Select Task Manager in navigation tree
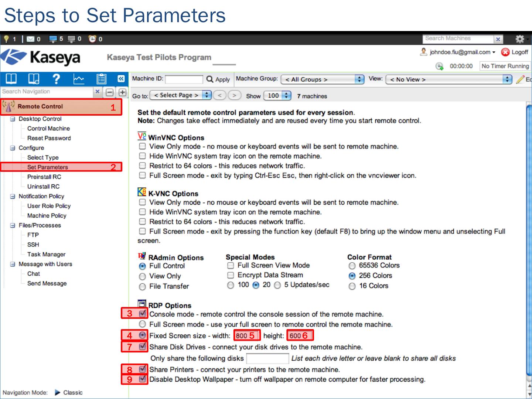This screenshot has height=399, width=532. click(46, 254)
